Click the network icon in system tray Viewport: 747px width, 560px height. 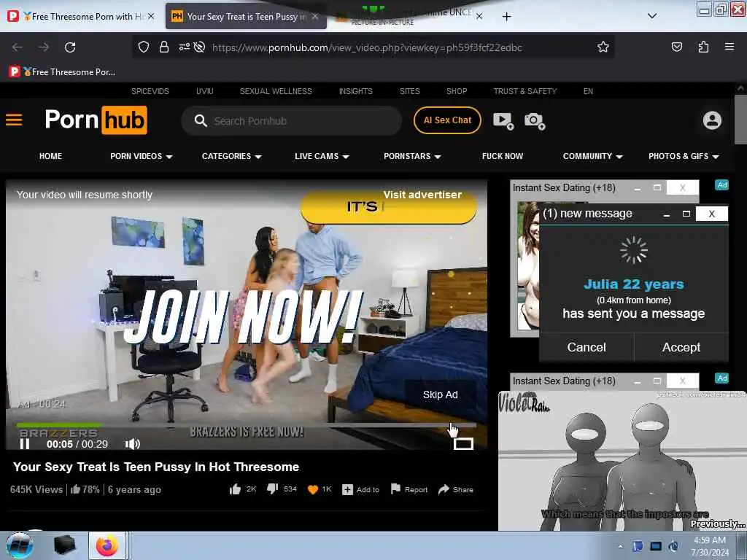point(656,546)
